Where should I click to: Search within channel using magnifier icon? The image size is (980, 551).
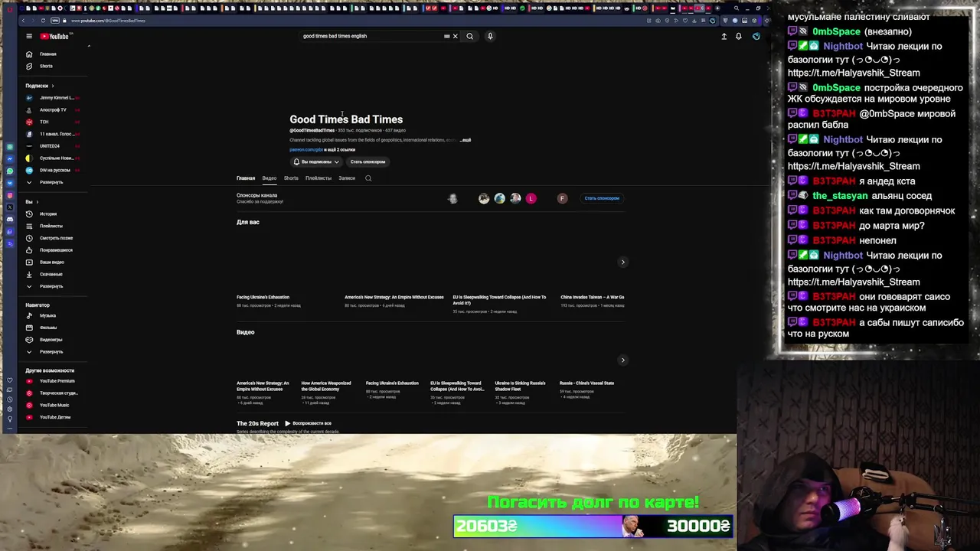click(x=368, y=178)
